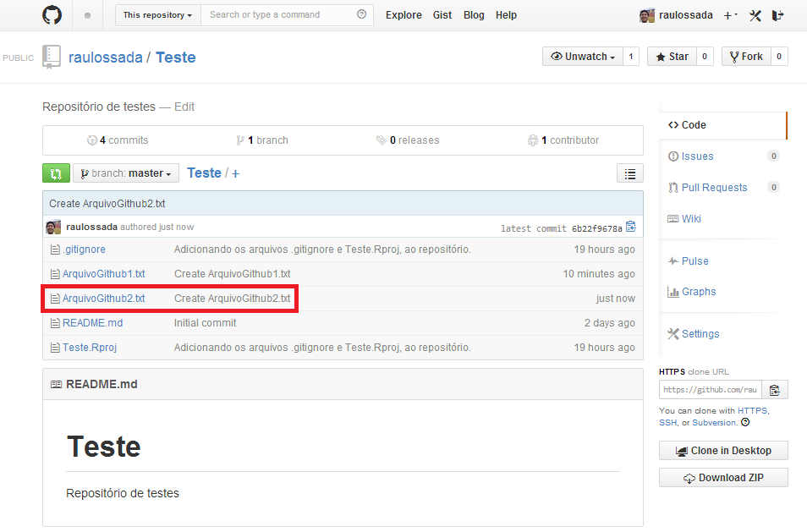Switch clone URL to SSH
The height and width of the screenshot is (532, 807).
pyautogui.click(x=667, y=422)
